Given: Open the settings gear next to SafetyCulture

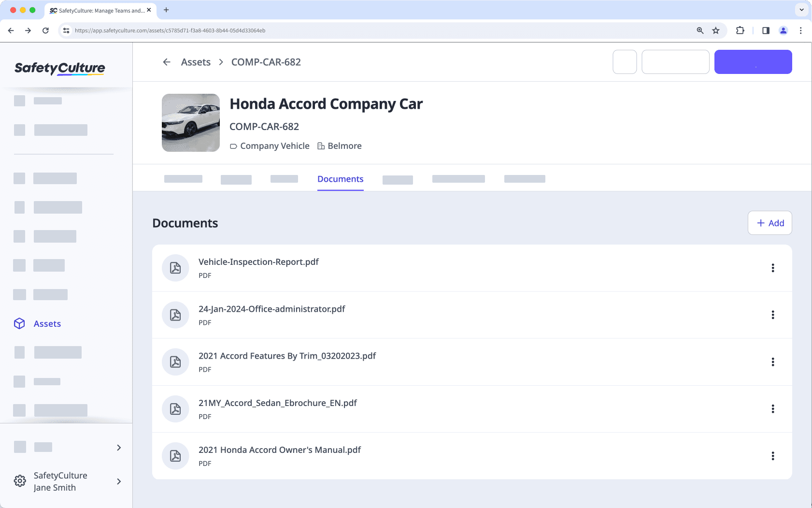Looking at the screenshot, I should [x=19, y=480].
